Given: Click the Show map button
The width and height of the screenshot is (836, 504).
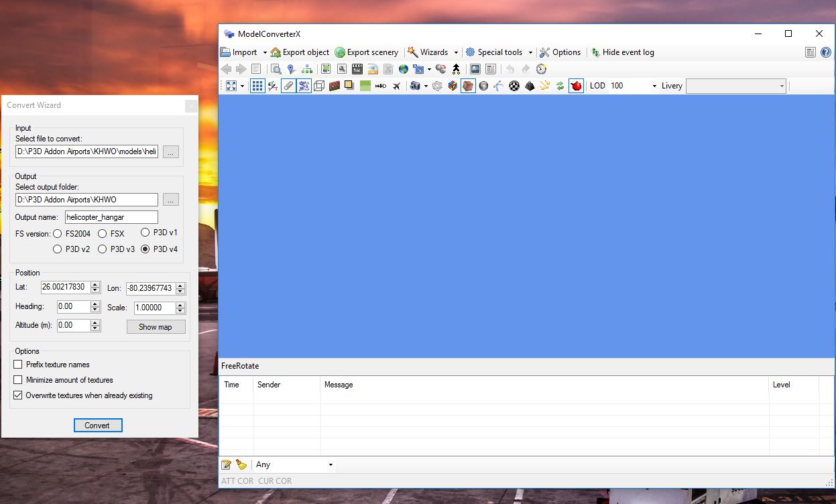Looking at the screenshot, I should coord(156,327).
